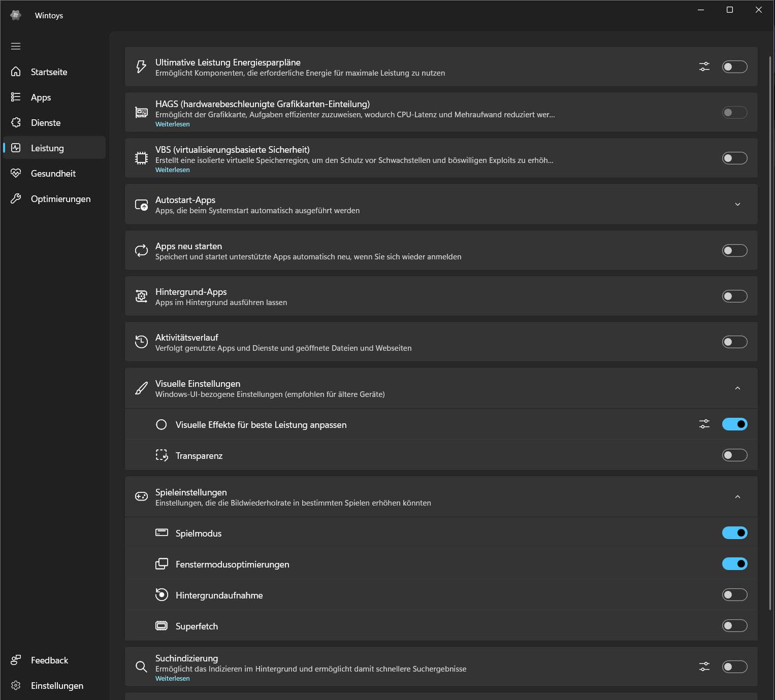775x700 pixels.
Task: Open the Optimierungen page
Action: (x=60, y=199)
